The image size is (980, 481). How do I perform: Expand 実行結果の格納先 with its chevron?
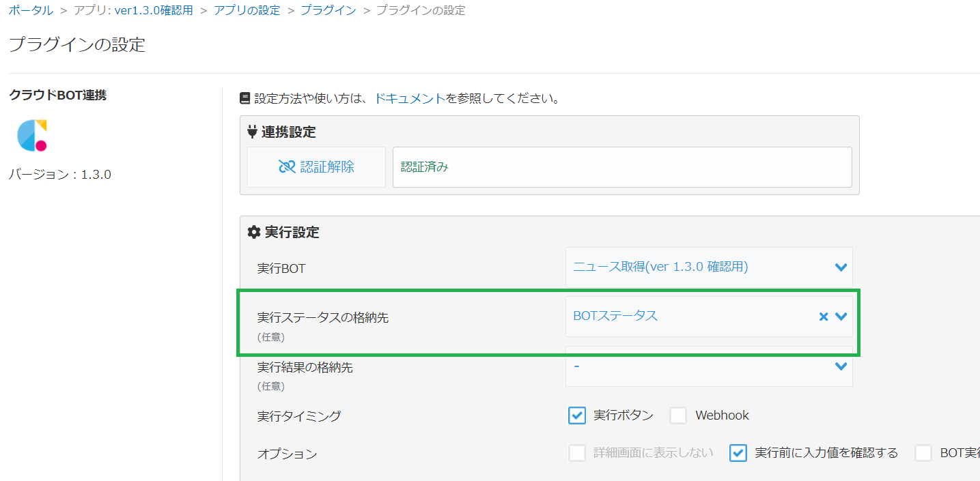tap(841, 366)
